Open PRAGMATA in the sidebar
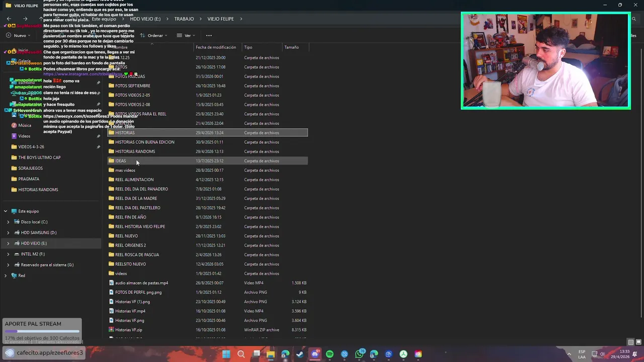Viewport: 644px width, 362px height. (x=29, y=178)
